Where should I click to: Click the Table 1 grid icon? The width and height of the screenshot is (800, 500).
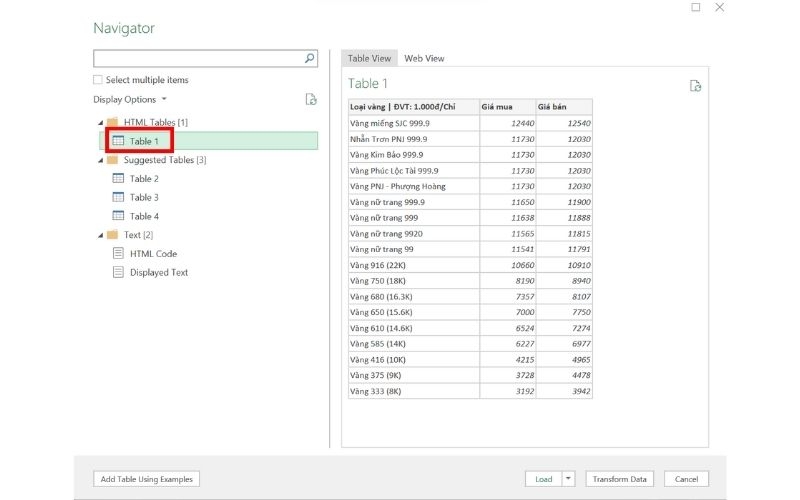click(118, 141)
